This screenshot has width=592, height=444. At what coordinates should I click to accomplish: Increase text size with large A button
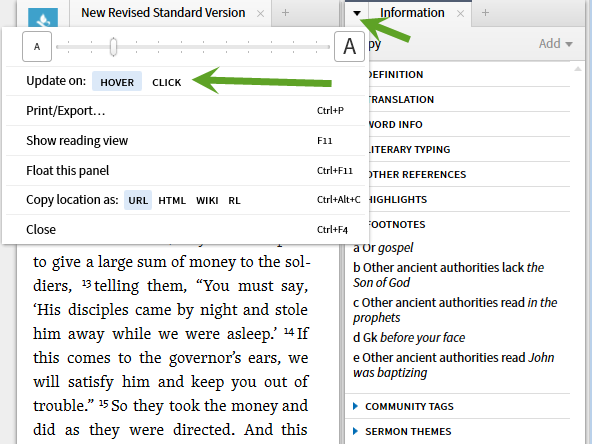pos(349,47)
